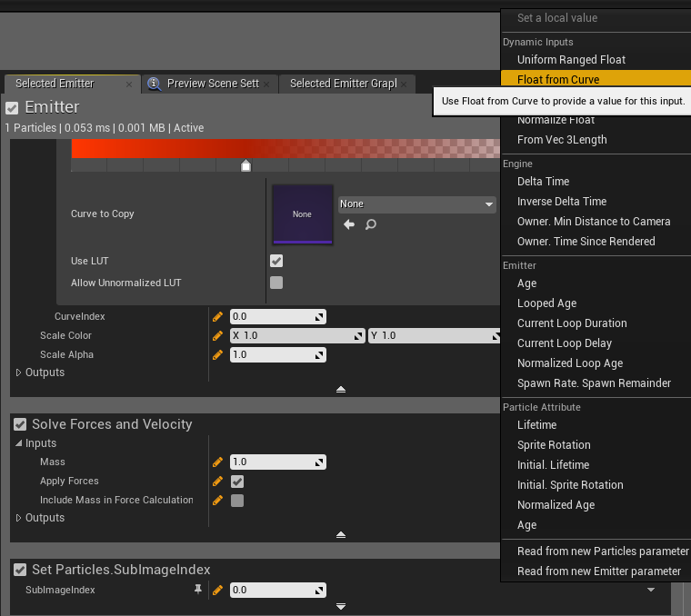Collapse Inputs under Solve Forces and Velocity
Screen dimensions: 691x616
[18, 443]
